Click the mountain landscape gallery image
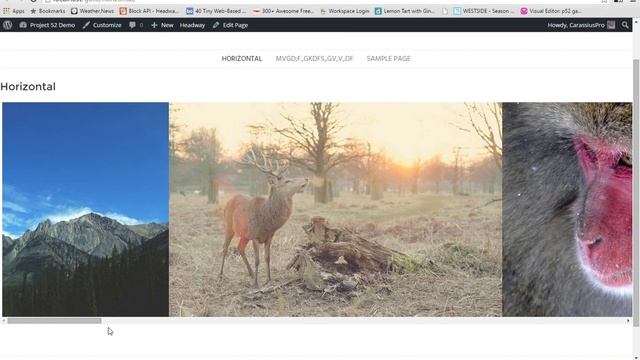 click(x=85, y=209)
